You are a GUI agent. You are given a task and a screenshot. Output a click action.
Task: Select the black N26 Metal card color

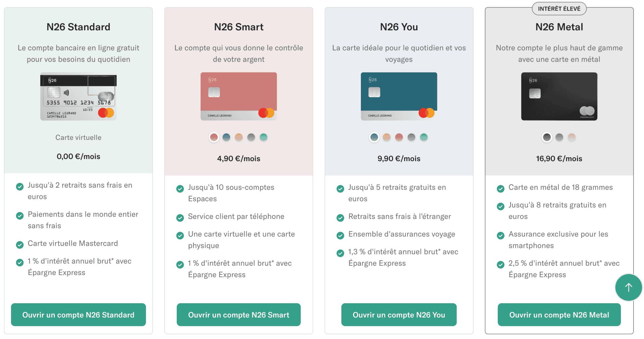547,137
